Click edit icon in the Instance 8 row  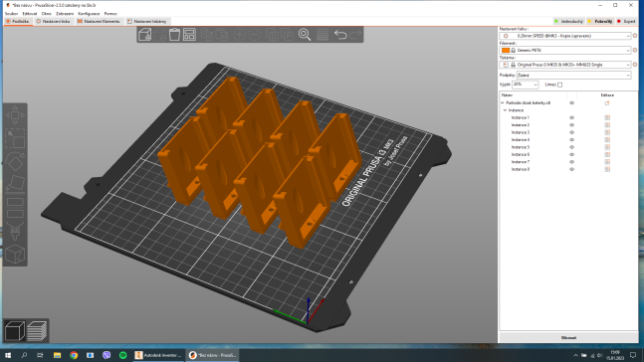607,169
